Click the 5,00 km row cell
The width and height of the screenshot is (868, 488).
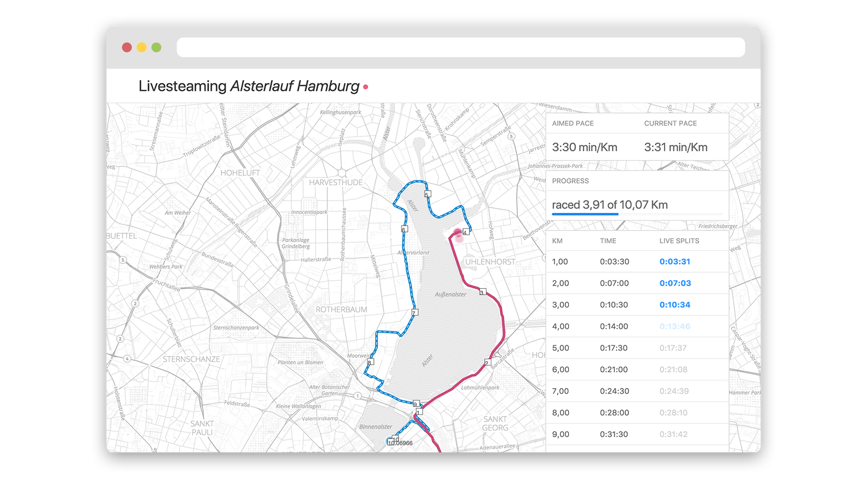coord(560,348)
